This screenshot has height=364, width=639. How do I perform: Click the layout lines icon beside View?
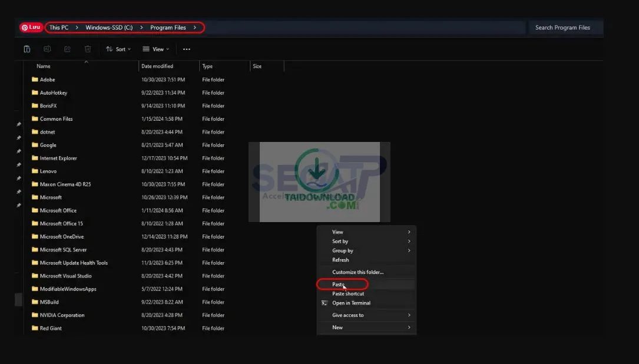146,49
